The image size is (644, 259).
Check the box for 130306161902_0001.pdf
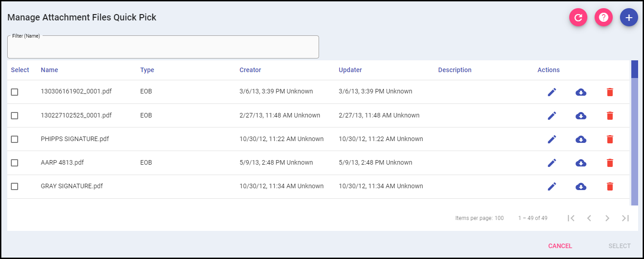[15, 92]
